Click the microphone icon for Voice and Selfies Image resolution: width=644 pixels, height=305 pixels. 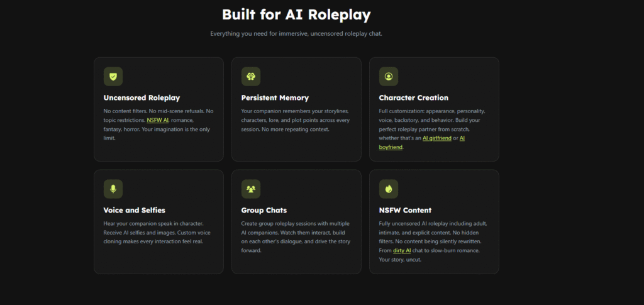click(x=113, y=189)
